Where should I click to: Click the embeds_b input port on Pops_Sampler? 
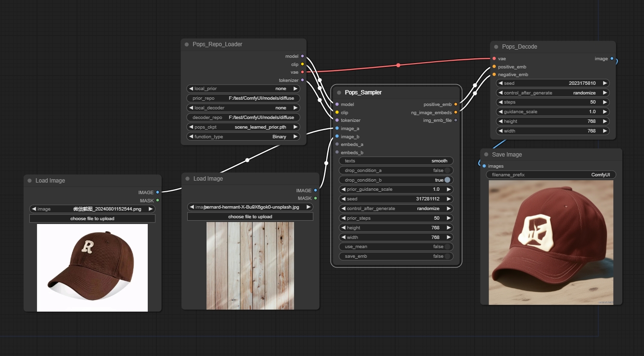pyautogui.click(x=337, y=152)
